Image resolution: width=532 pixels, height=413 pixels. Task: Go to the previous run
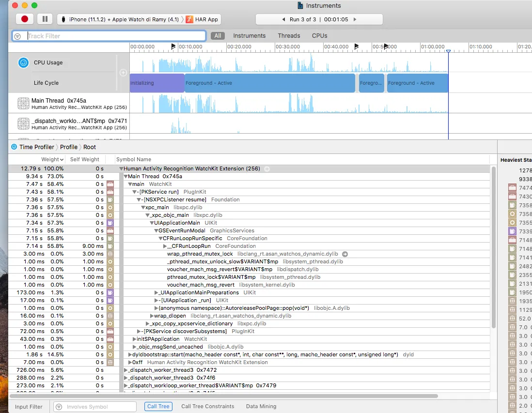[x=283, y=19]
